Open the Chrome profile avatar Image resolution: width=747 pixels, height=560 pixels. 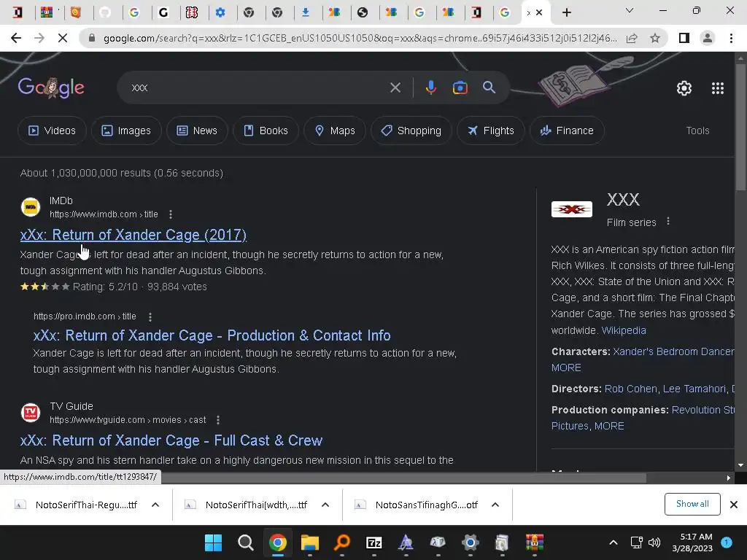708,38
